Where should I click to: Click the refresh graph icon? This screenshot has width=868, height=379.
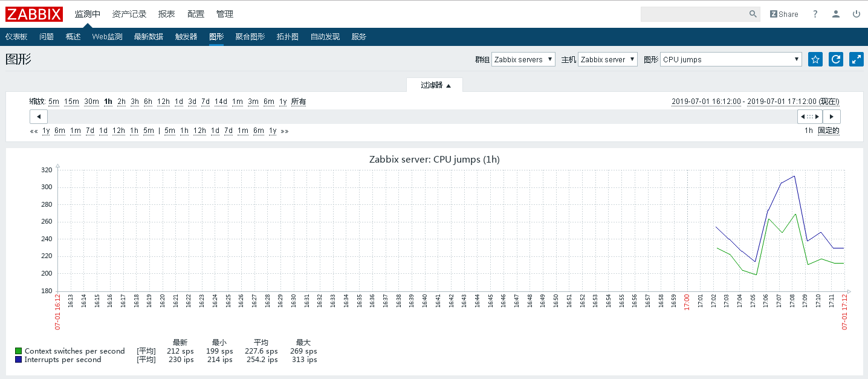[x=836, y=59]
